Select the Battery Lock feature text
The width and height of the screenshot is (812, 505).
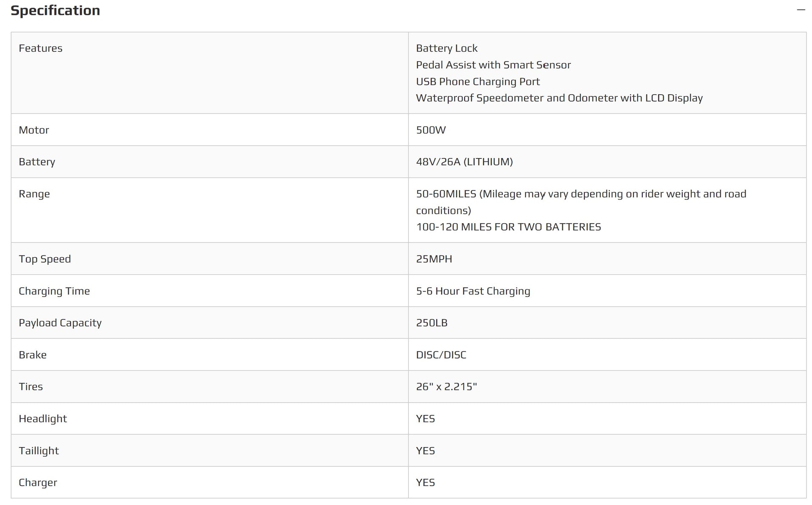coord(447,48)
